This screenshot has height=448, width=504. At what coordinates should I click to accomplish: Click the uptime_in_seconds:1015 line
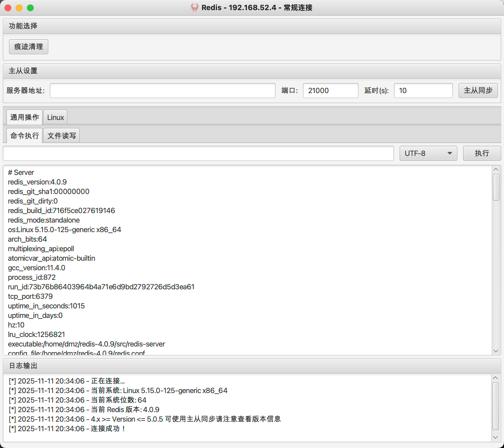pos(46,306)
